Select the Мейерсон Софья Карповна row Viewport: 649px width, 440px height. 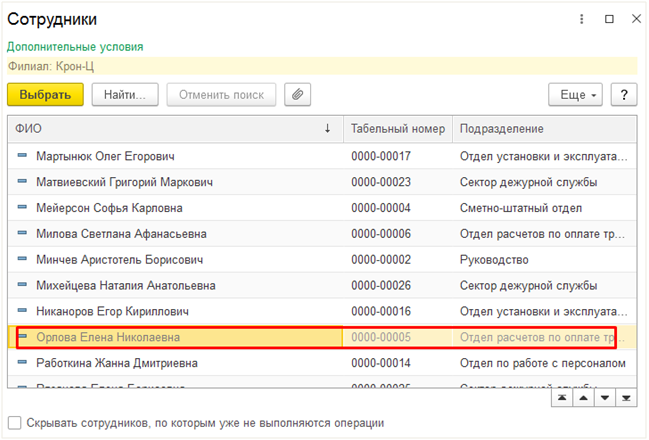tap(109, 208)
